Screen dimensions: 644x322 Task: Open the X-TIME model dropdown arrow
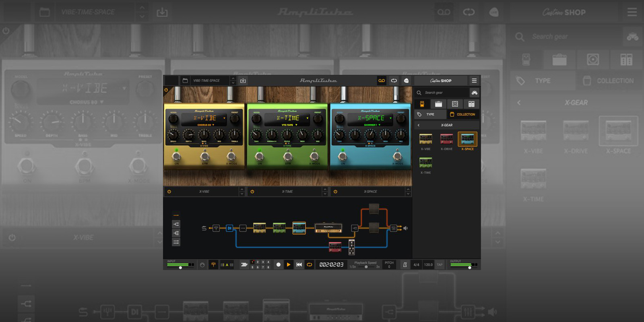click(x=308, y=118)
